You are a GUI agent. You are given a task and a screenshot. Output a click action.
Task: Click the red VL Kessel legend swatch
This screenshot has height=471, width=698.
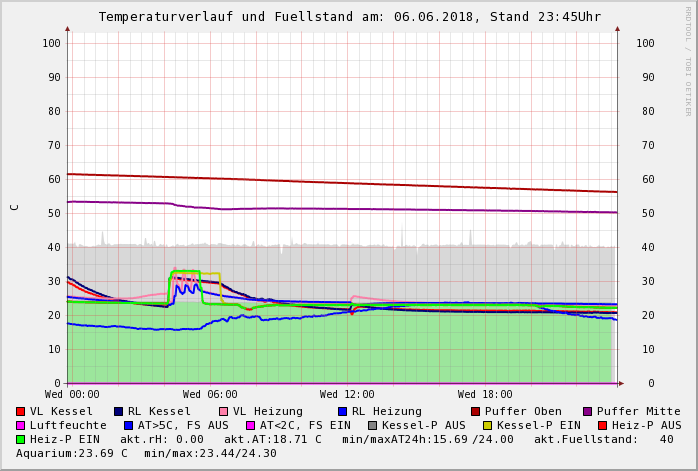click(21, 412)
